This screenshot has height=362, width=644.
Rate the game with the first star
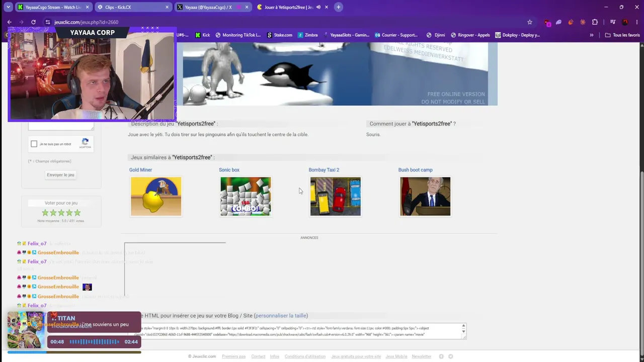point(45,213)
